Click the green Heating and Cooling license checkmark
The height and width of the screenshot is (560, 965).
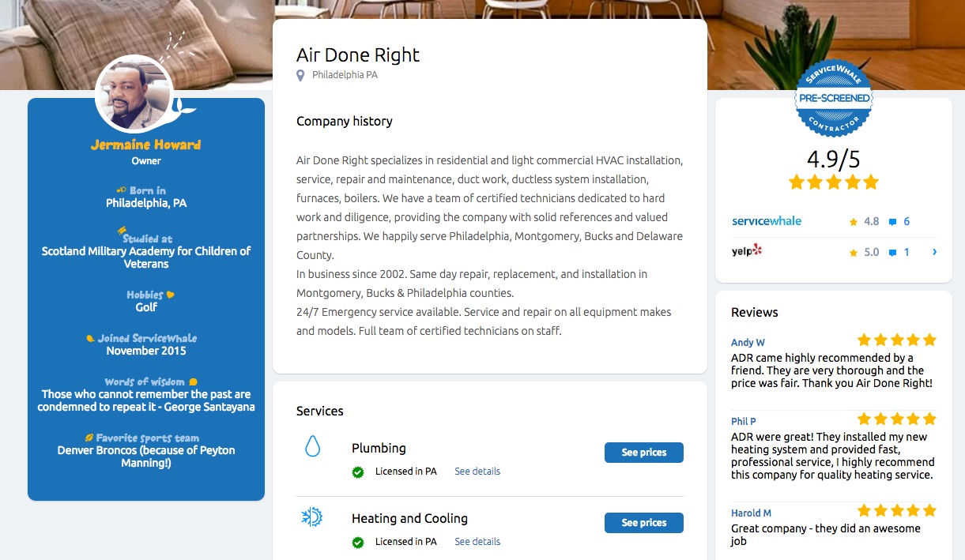358,543
